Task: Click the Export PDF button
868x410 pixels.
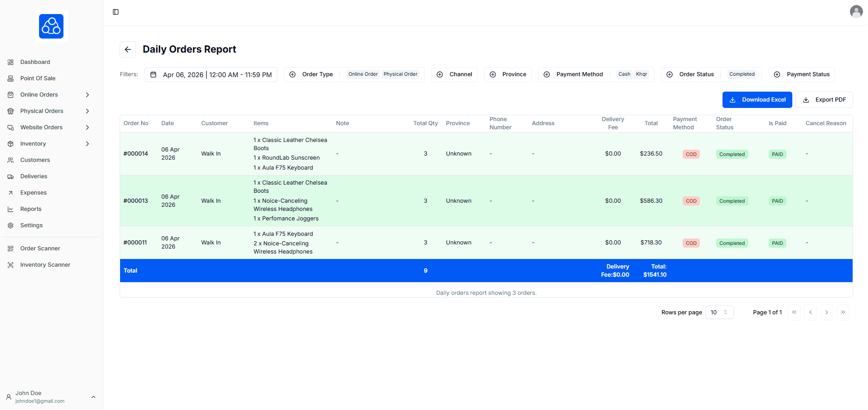Action: (824, 100)
